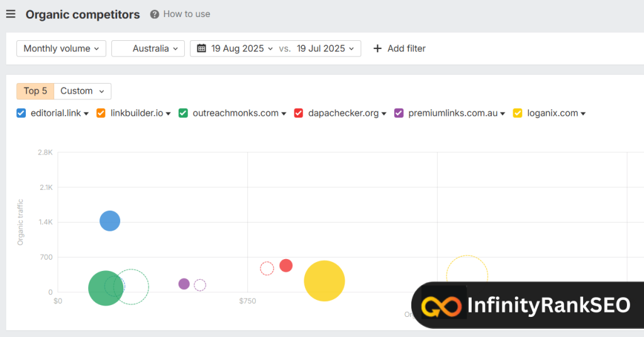
Task: Click the large solid yellow loganix.com bubble
Action: coord(325,280)
